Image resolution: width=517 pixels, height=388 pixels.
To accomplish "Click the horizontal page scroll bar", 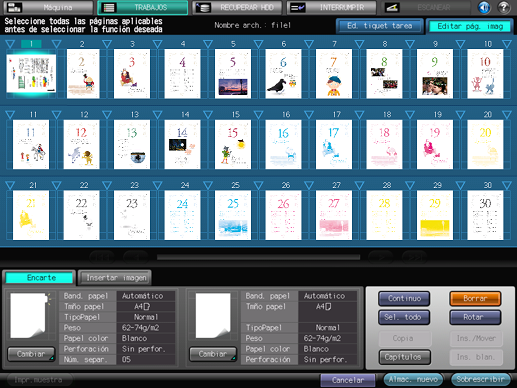I will 258,257.
